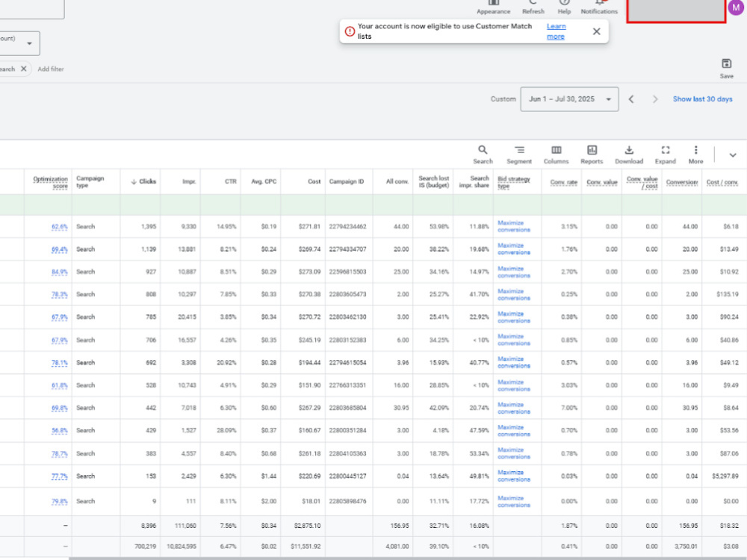Open the account dropdown arrow
The image size is (747, 560).
pyautogui.click(x=30, y=43)
